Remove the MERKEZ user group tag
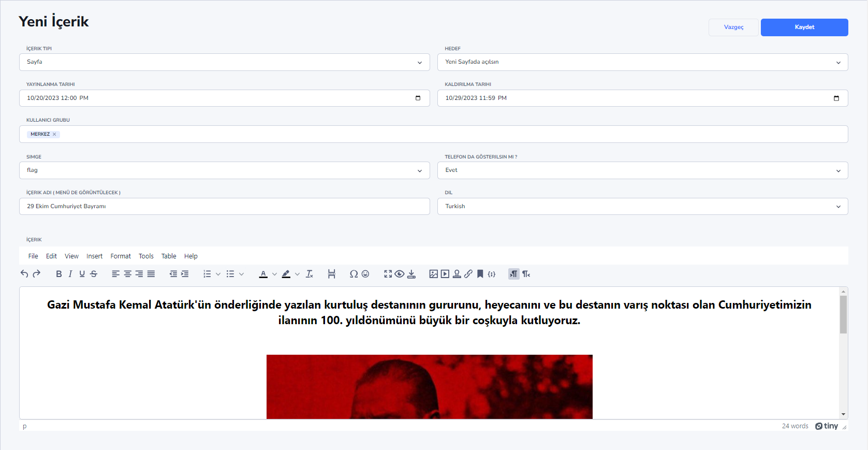This screenshot has height=450, width=868. click(x=54, y=134)
